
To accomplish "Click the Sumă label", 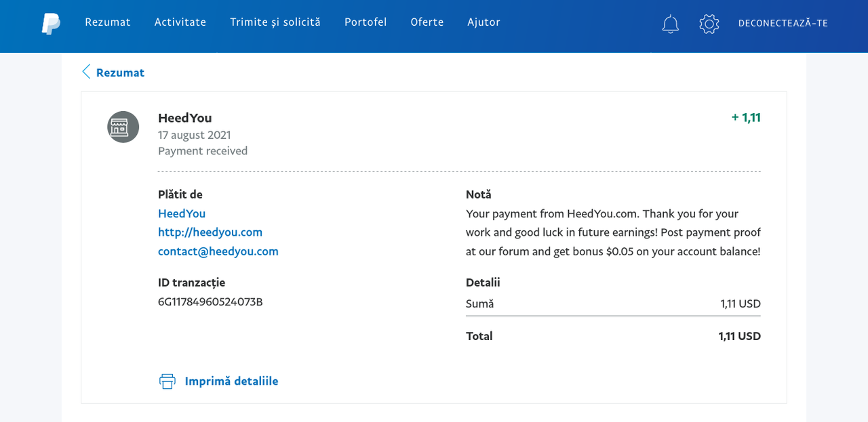I will click(480, 303).
